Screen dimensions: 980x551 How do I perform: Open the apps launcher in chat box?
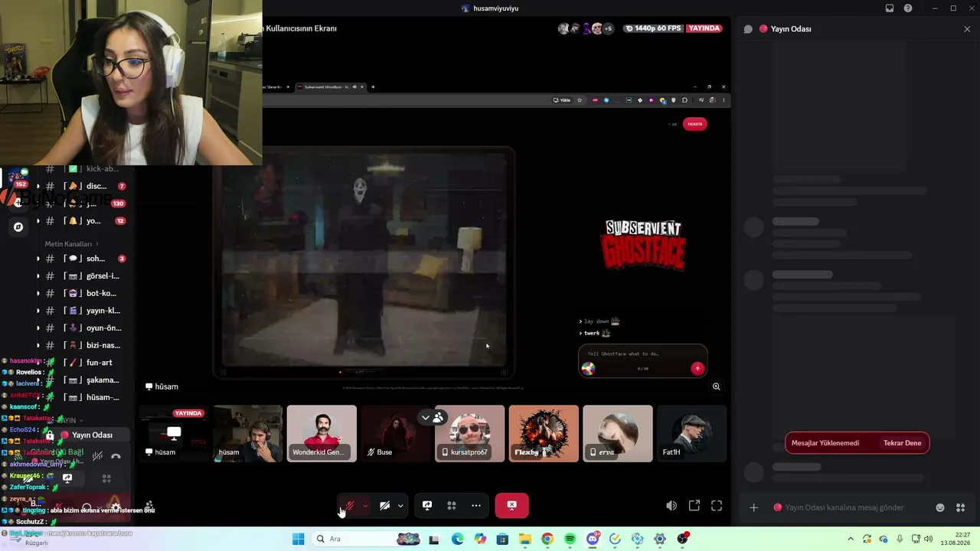tap(960, 507)
